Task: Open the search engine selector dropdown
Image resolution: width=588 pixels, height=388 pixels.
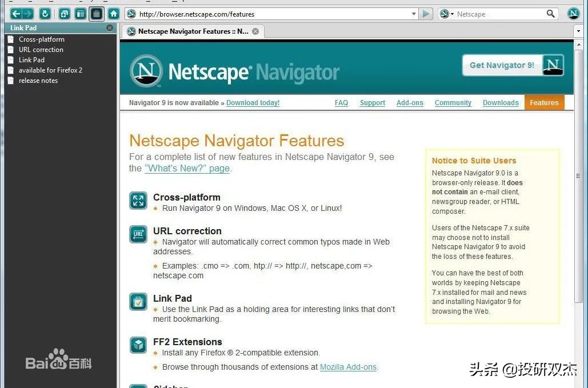Action: (447, 14)
